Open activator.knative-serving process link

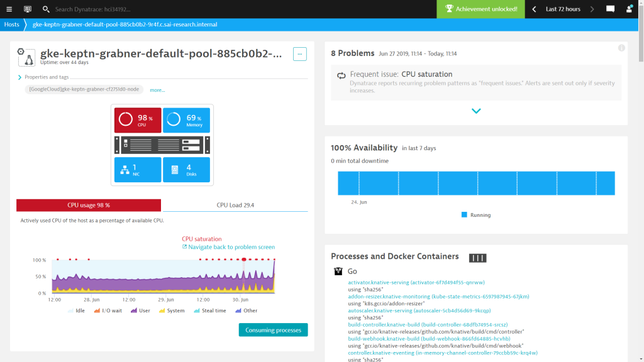click(x=416, y=283)
